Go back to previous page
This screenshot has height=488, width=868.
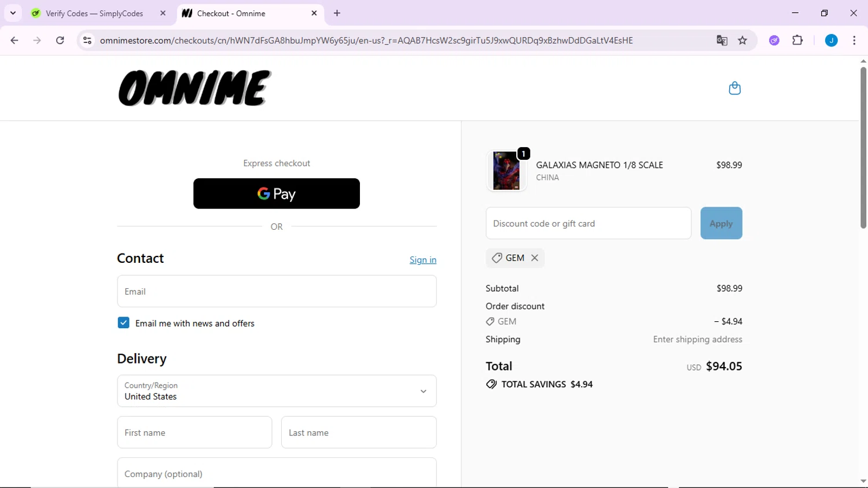pos(14,41)
